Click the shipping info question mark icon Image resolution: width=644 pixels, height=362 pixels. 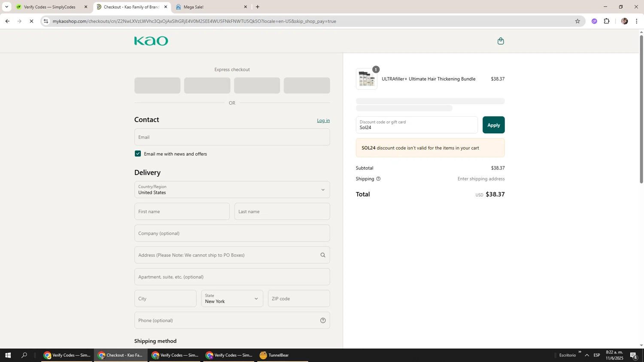(378, 179)
